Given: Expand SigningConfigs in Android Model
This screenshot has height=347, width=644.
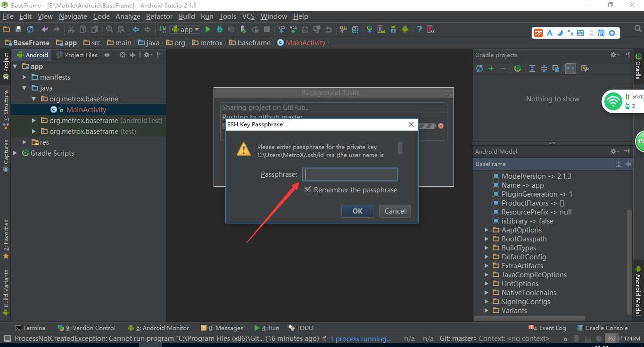Looking at the screenshot, I should tap(487, 301).
